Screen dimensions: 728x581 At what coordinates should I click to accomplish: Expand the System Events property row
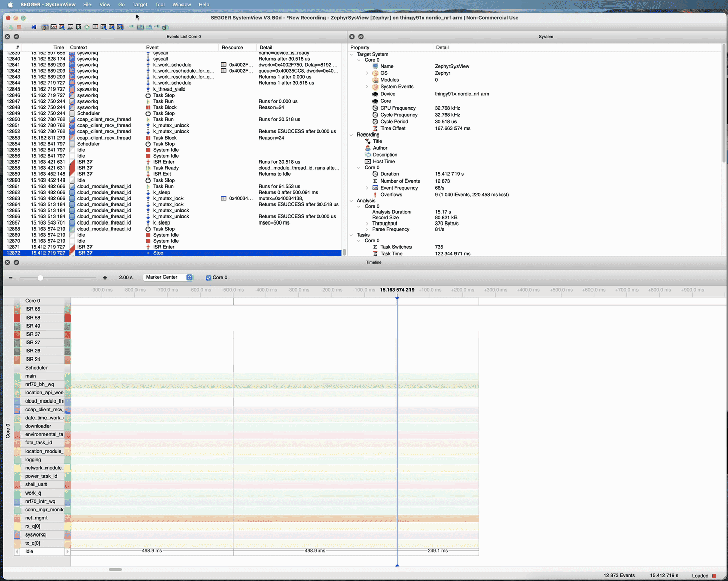[367, 86]
